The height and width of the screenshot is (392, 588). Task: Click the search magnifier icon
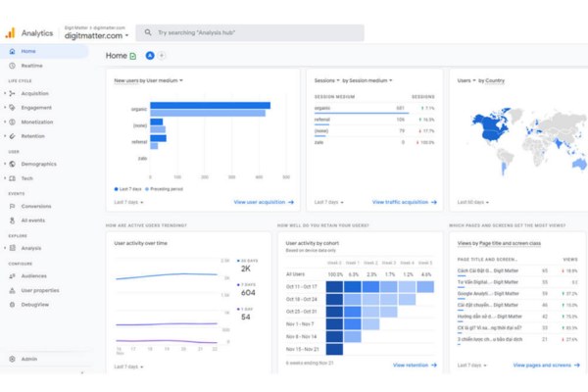(x=148, y=32)
